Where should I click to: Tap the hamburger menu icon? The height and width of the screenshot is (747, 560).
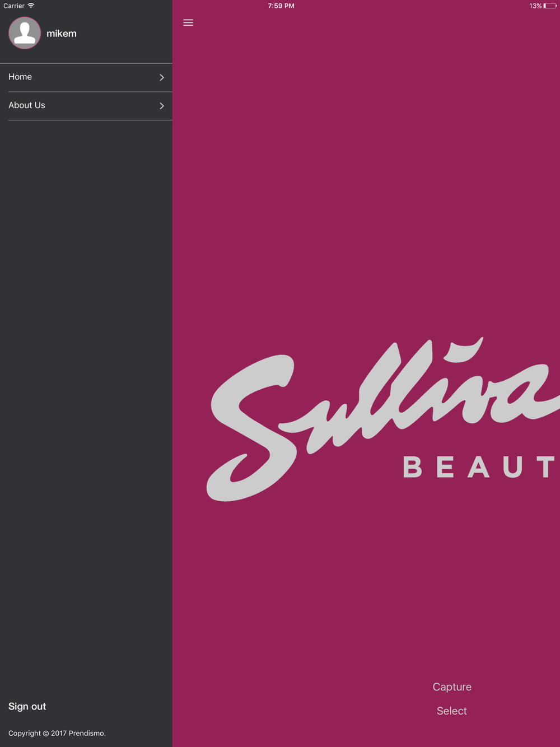tap(188, 22)
